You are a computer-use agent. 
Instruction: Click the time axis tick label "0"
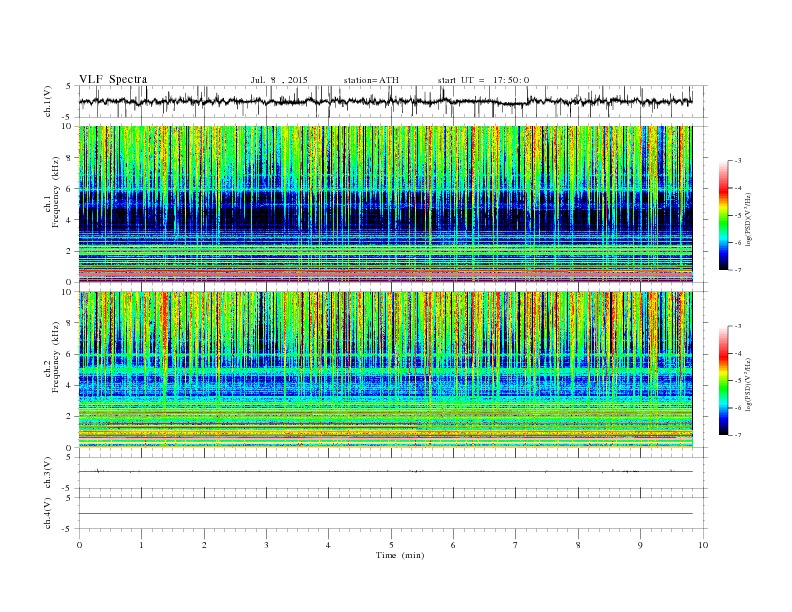pyautogui.click(x=79, y=545)
